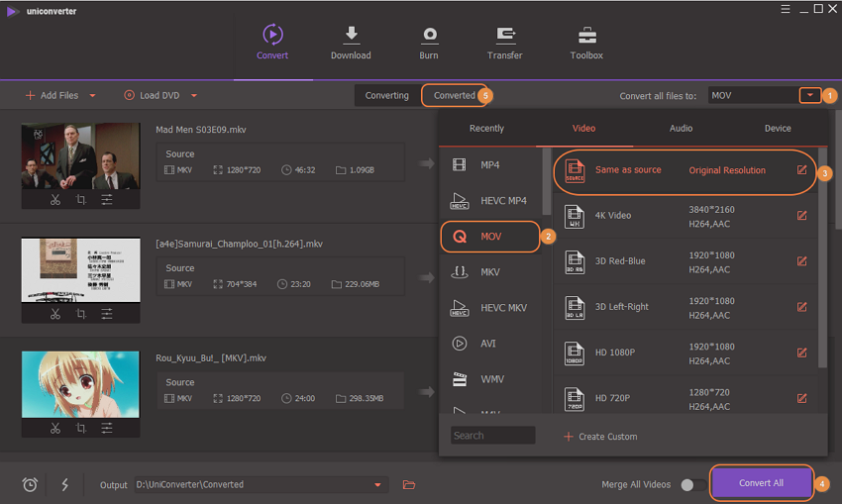
Task: Click the format presets scrollbar
Action: pos(822,257)
